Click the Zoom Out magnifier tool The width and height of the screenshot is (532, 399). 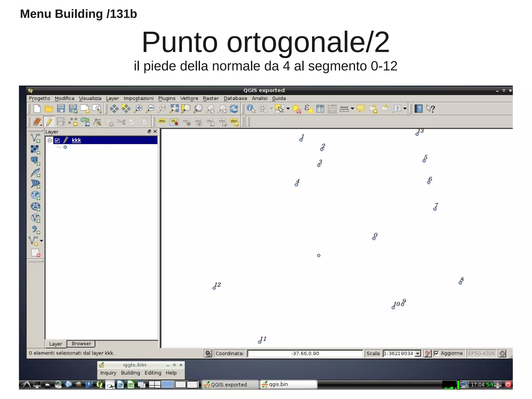point(150,109)
